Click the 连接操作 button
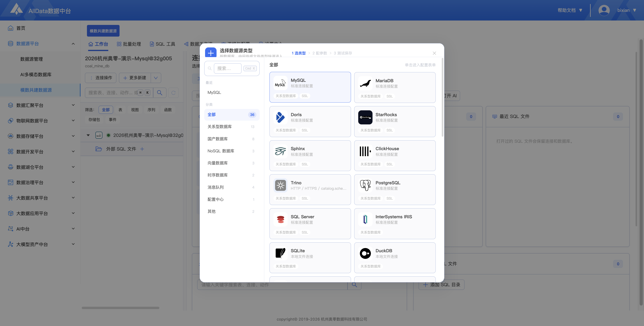Viewport: 644px width, 326px height. coord(101,78)
